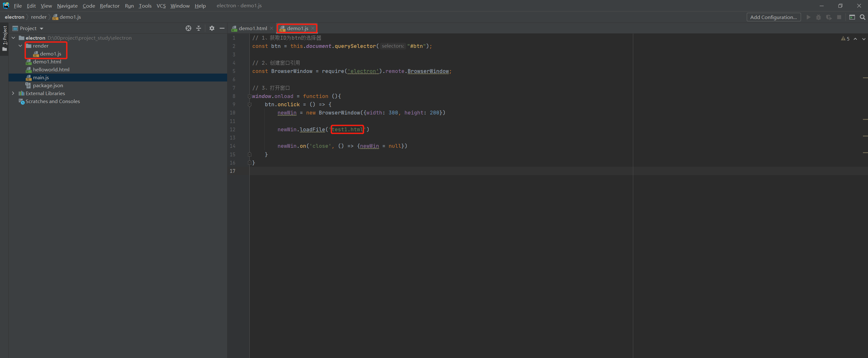Toggle code folding on line 8
This screenshot has width=868, height=358.
(x=250, y=96)
